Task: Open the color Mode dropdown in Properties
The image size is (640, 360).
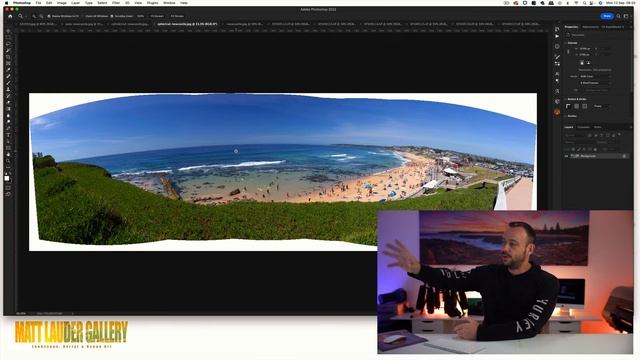Action: point(595,76)
